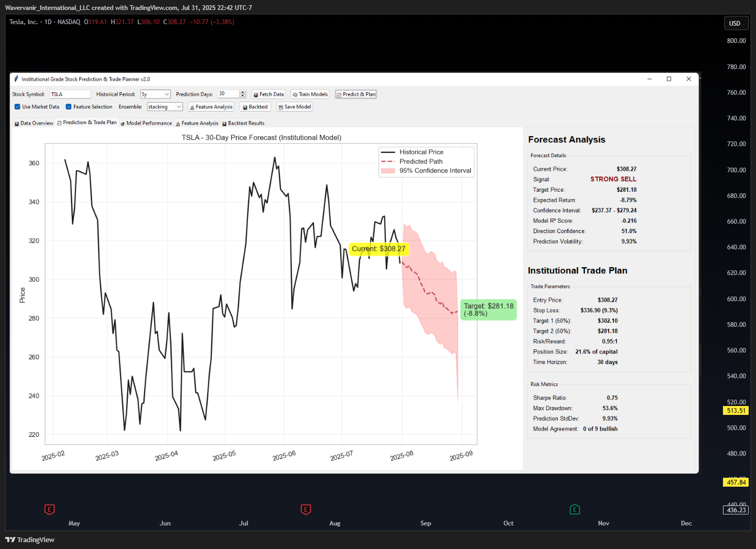Viewport: 756px width, 549px height.
Task: Start training with Train Models button
Action: tap(310, 94)
